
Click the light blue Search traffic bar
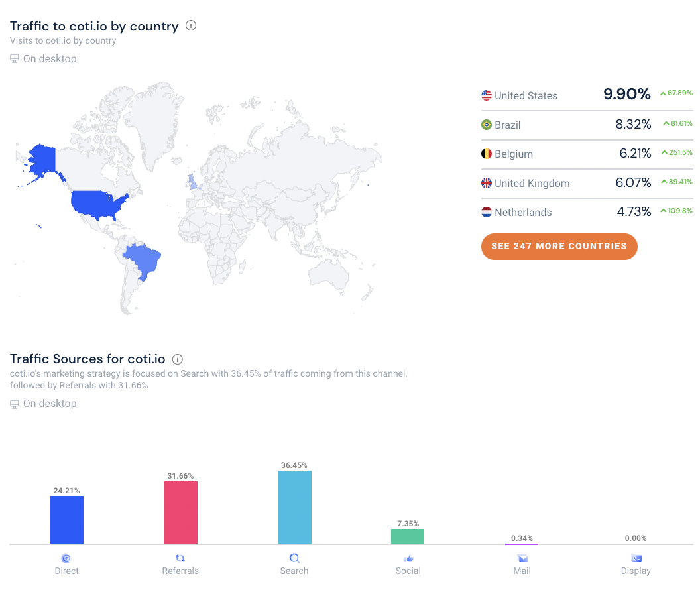click(295, 507)
